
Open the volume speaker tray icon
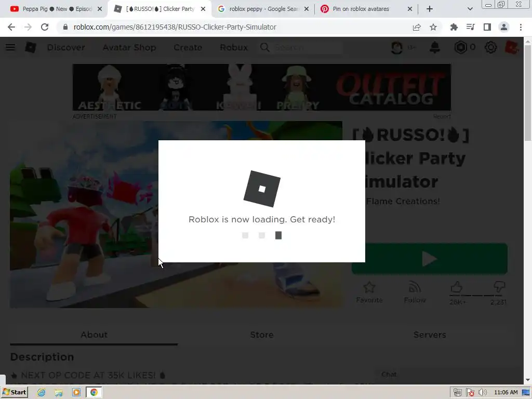(x=482, y=393)
